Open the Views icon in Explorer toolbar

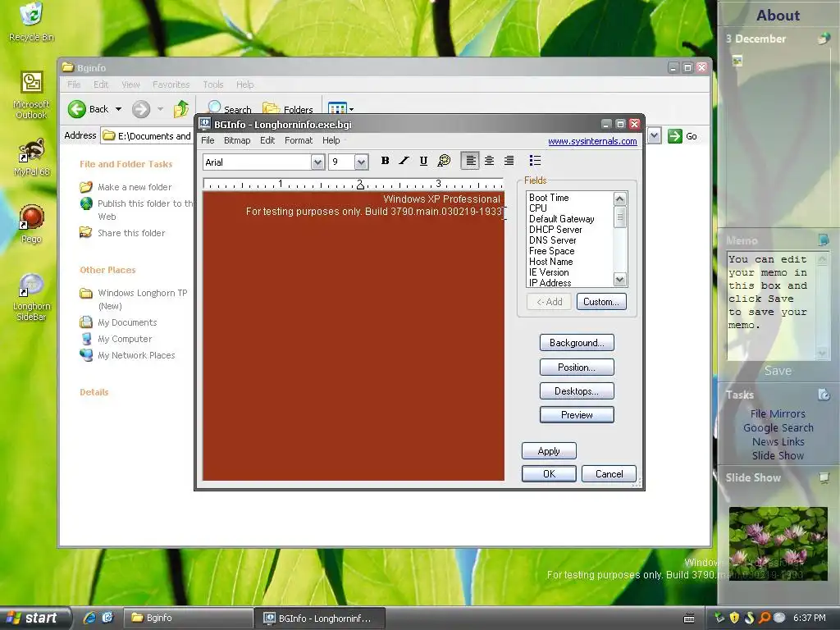[337, 109]
